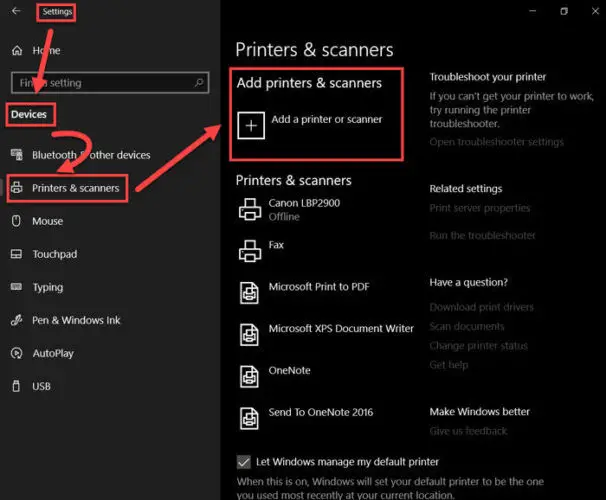Open Pen & Windows Ink settings
This screenshot has height=500, width=606.
[x=76, y=320]
